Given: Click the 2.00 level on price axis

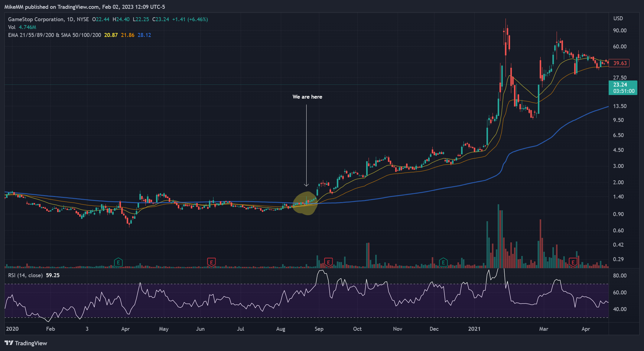Looking at the screenshot, I should tap(618, 182).
